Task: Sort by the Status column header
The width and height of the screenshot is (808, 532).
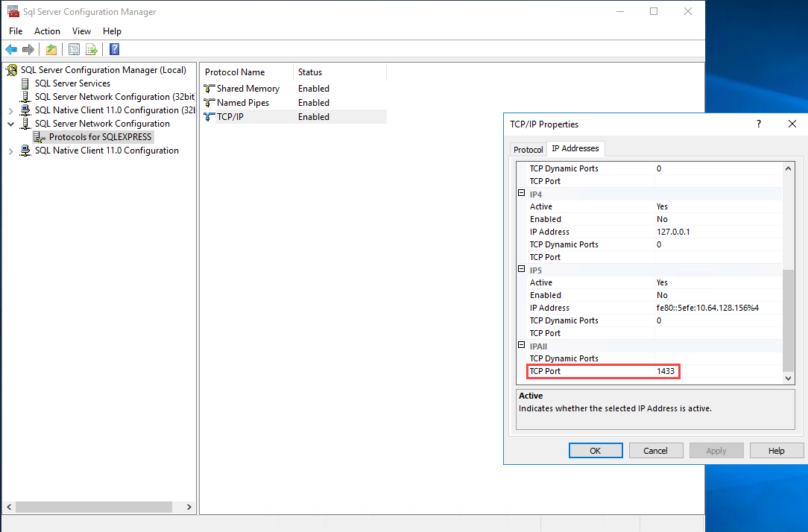Action: (x=340, y=72)
